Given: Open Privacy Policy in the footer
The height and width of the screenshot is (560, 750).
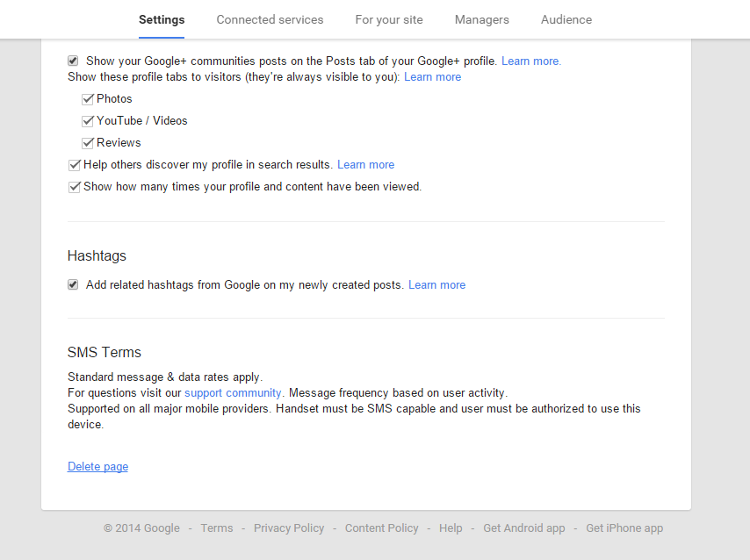Looking at the screenshot, I should click(289, 528).
